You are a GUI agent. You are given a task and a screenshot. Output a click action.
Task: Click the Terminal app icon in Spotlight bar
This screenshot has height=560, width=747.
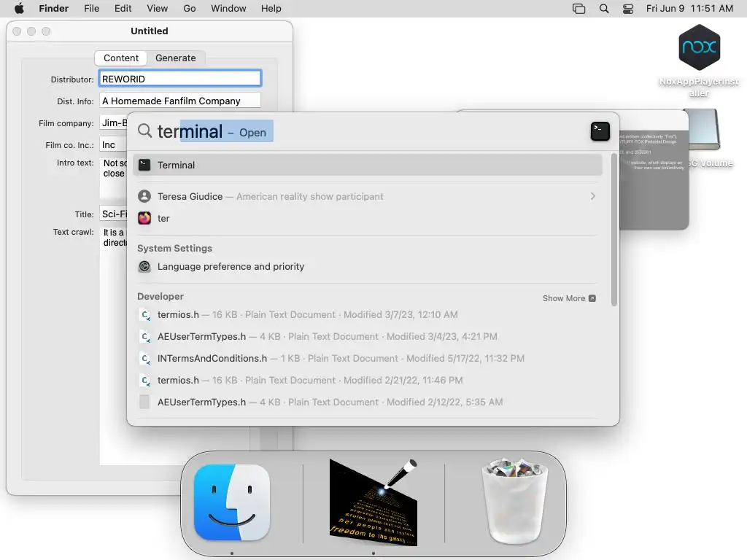[x=600, y=131]
